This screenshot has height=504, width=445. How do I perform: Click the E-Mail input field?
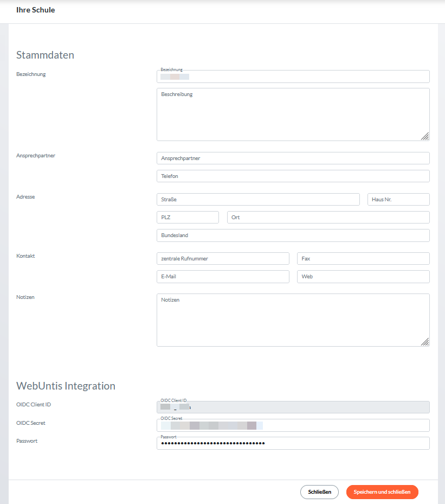pyautogui.click(x=223, y=277)
